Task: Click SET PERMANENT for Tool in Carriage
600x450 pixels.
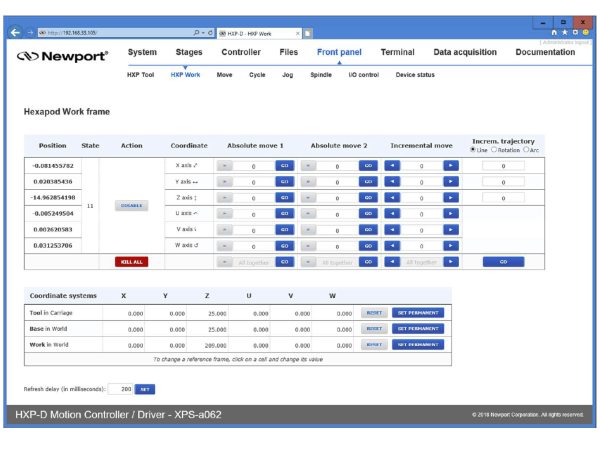Action: tap(416, 312)
